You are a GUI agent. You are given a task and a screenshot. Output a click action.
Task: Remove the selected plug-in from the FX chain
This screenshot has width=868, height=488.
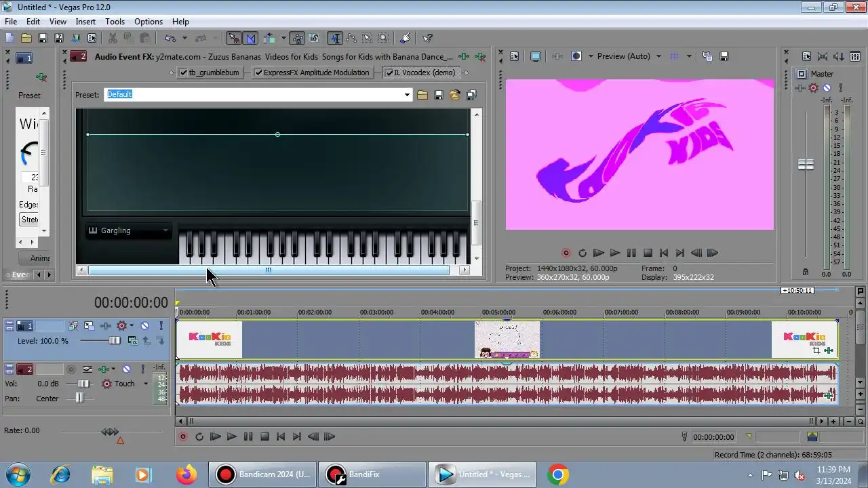[480, 57]
